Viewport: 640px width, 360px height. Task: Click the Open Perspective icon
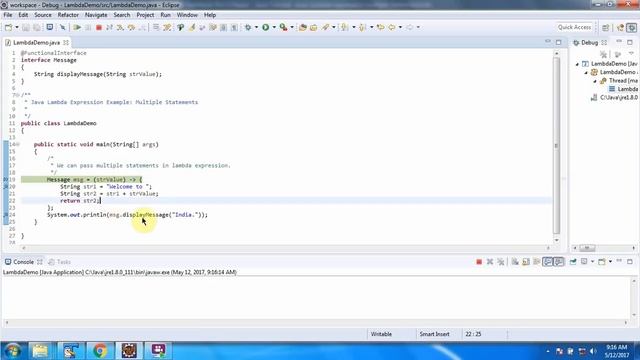pos(606,27)
